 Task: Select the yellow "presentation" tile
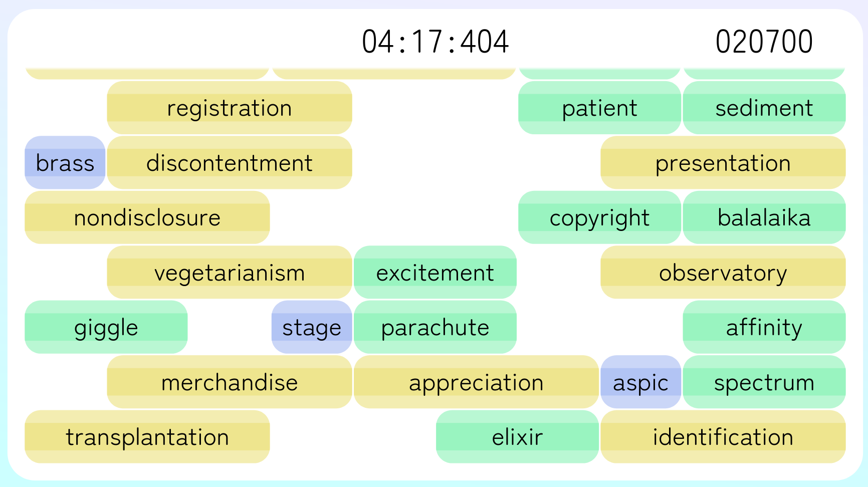click(x=723, y=163)
